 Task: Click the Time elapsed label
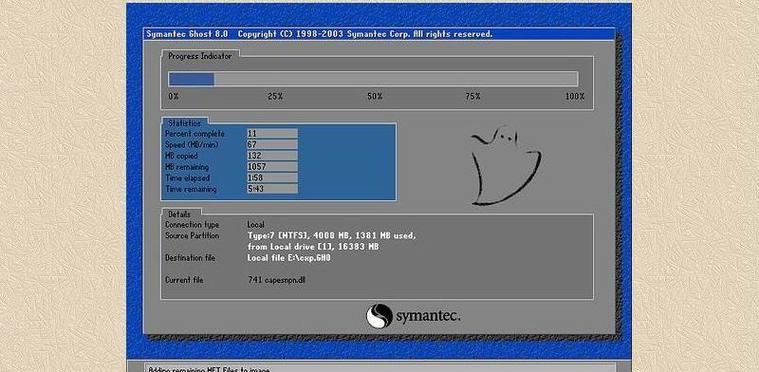(186, 178)
